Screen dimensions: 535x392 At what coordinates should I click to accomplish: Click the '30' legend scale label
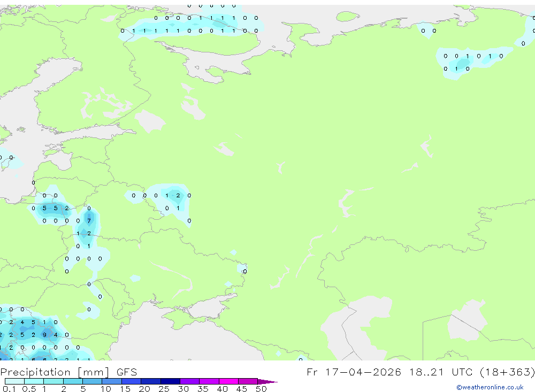click(x=183, y=389)
